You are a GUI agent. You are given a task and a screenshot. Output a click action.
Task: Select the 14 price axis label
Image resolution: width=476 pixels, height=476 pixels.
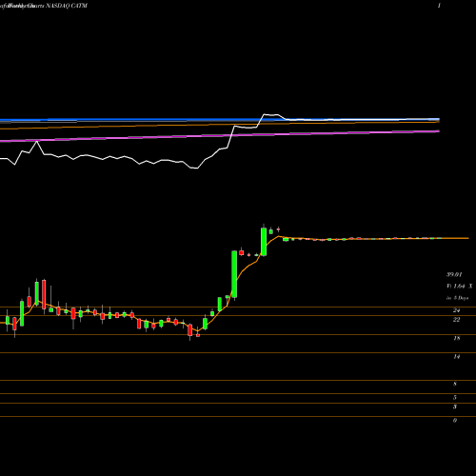tap(456, 357)
